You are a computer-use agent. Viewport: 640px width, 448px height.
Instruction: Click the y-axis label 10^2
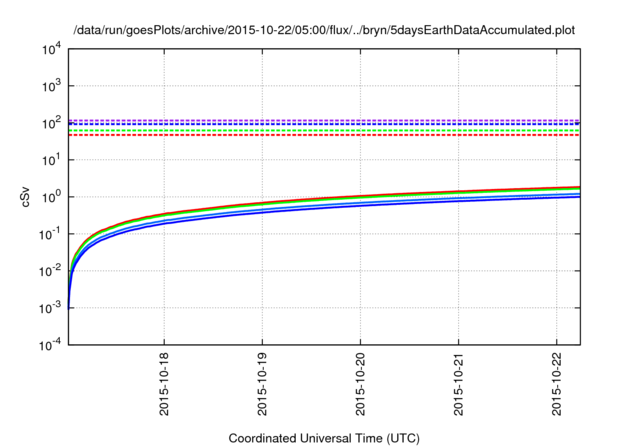point(52,123)
